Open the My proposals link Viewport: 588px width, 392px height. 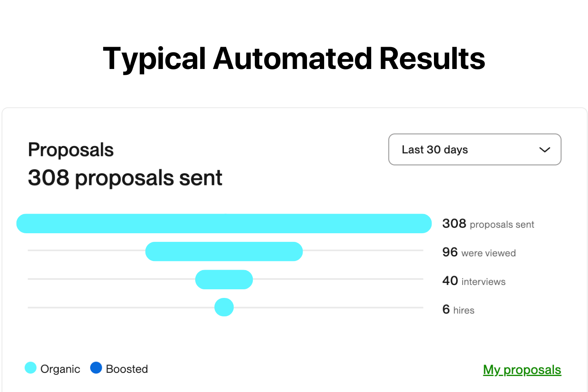pyautogui.click(x=522, y=369)
